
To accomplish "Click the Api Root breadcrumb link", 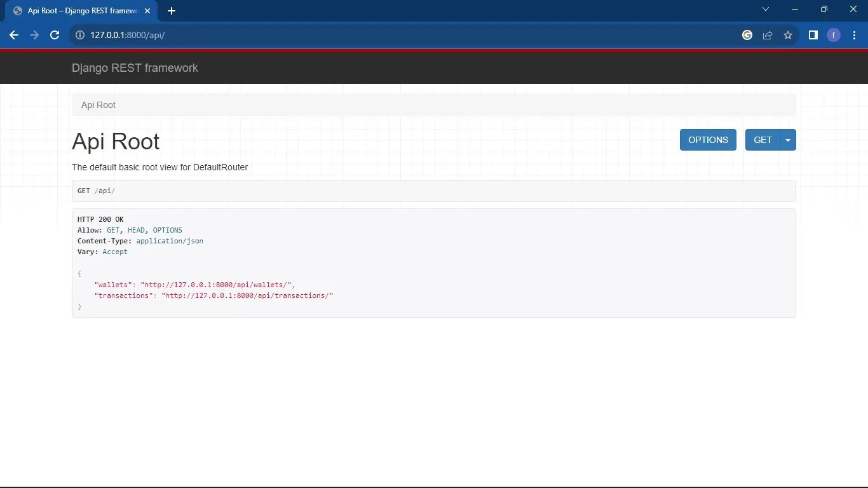I will [x=98, y=105].
